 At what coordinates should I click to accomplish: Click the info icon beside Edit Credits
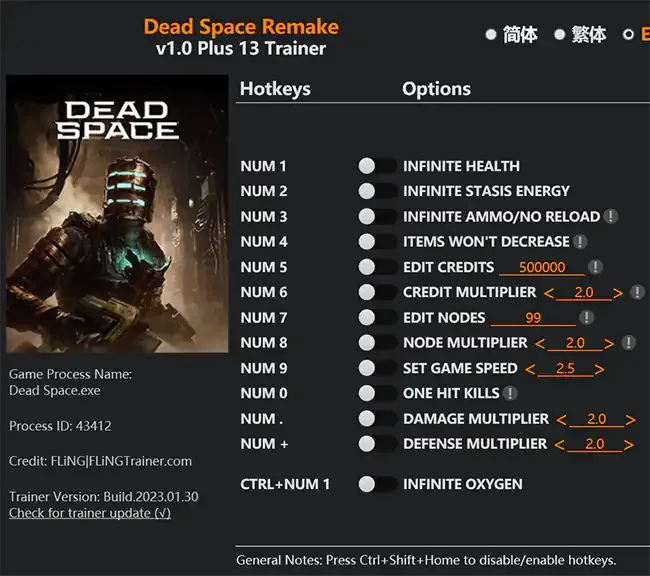point(596,267)
